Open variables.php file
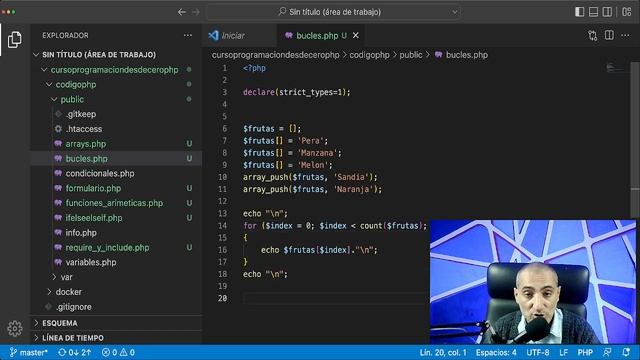The image size is (640, 360). (91, 262)
